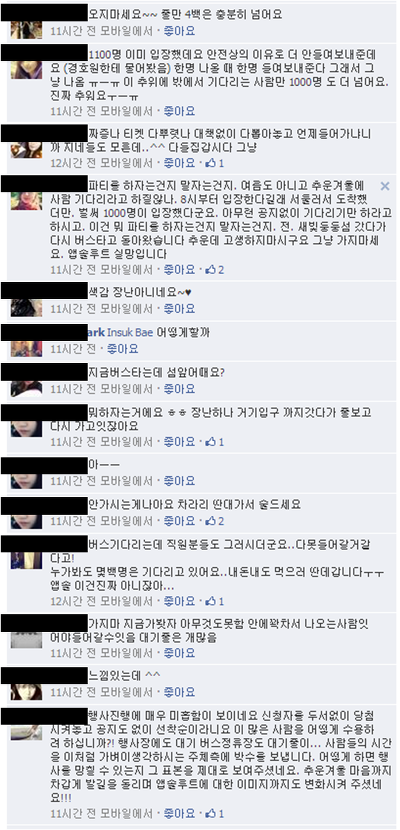Like the 오지마세요 comment via 좋아요
The height and width of the screenshot is (830, 400).
[x=179, y=31]
